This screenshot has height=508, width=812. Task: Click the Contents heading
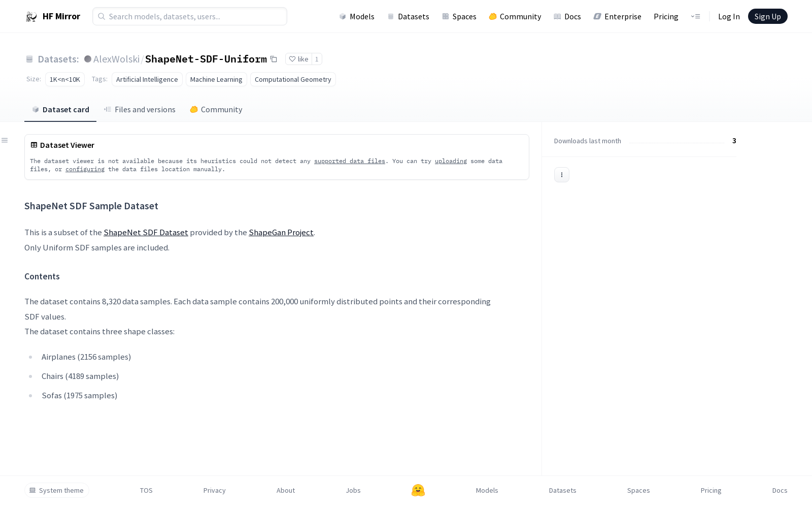(42, 276)
